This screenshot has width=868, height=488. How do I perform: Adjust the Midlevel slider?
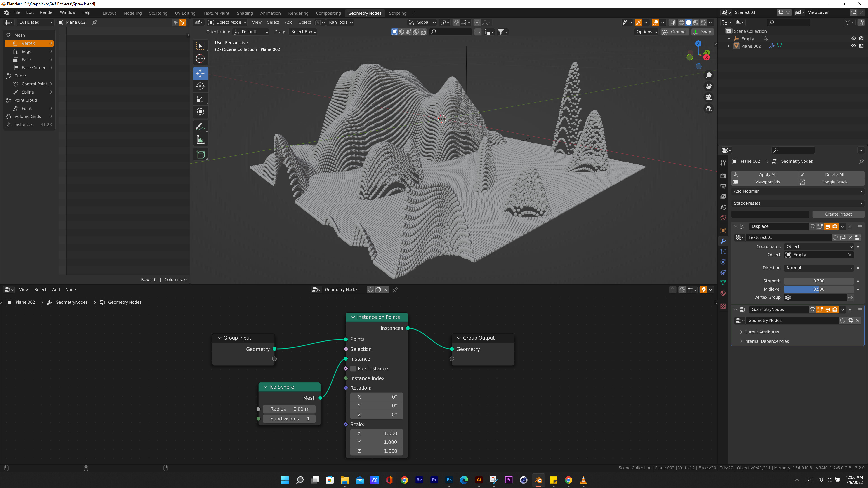pyautogui.click(x=818, y=289)
